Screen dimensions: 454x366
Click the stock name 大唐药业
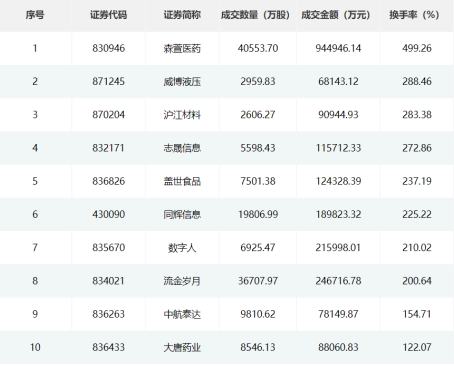(182, 348)
